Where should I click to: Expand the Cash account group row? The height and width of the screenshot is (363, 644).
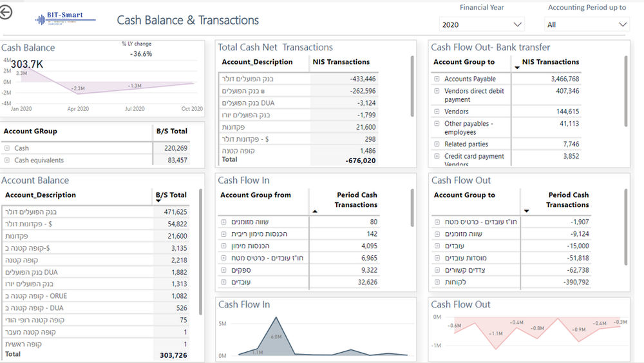(x=7, y=148)
